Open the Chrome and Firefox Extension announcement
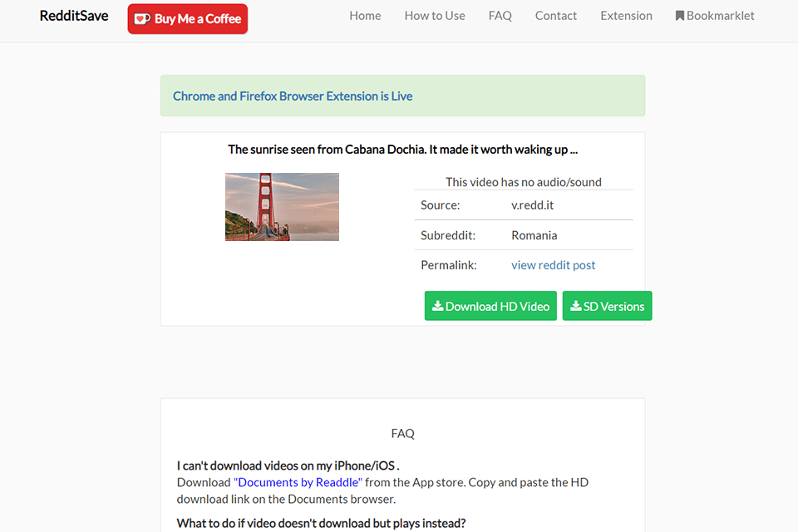This screenshot has height=532, width=798. pyautogui.click(x=293, y=96)
